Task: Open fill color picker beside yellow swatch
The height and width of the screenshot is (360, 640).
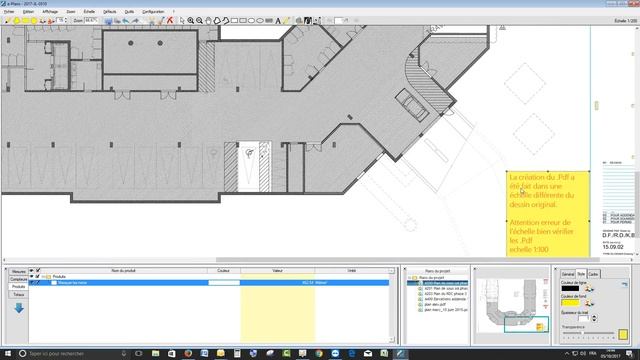Action: click(x=589, y=303)
